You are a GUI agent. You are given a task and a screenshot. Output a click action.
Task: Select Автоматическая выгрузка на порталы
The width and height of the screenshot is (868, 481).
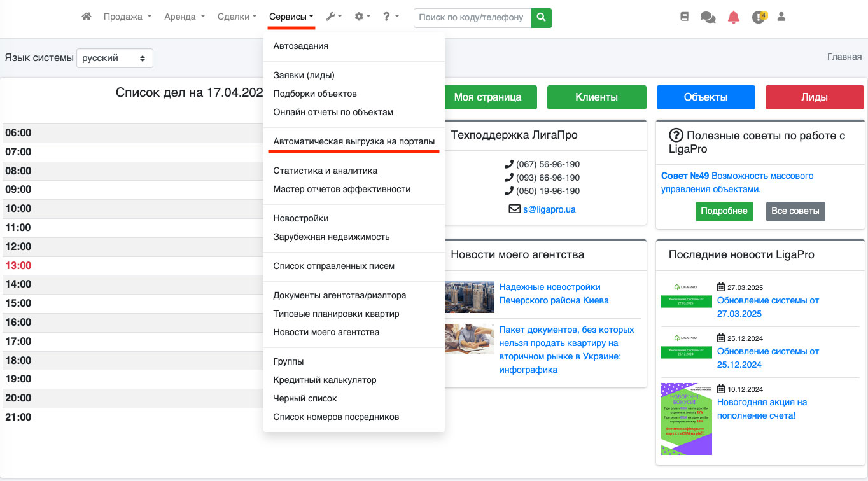click(x=354, y=141)
